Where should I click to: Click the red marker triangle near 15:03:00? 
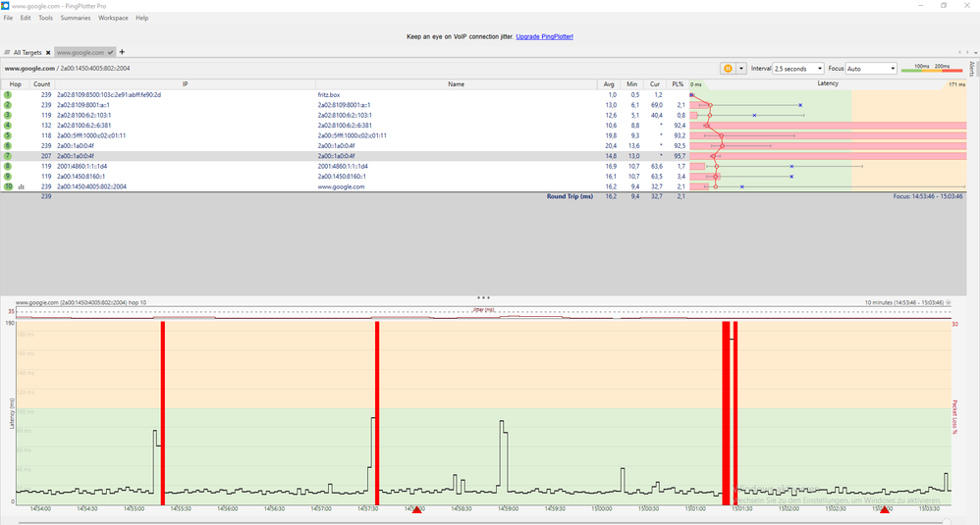pos(885,510)
